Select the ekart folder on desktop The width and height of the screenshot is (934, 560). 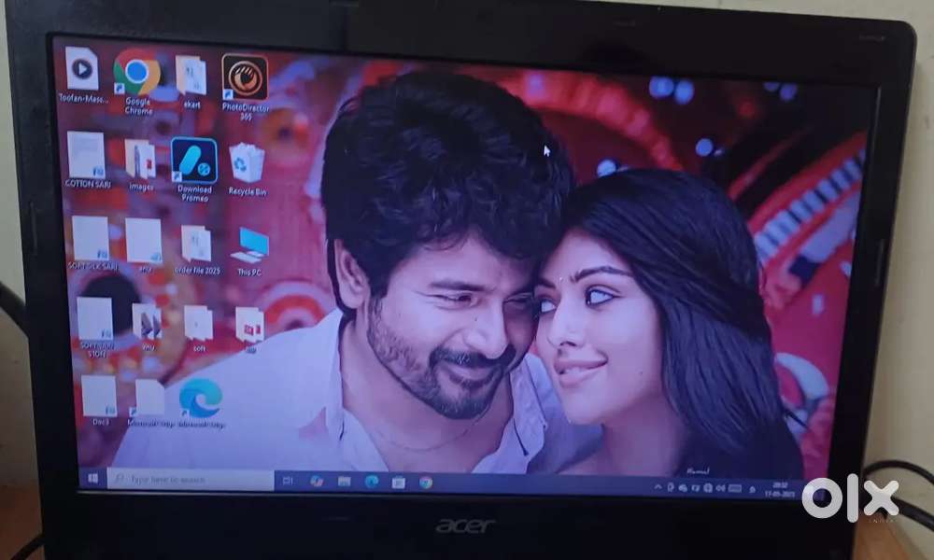point(191,77)
